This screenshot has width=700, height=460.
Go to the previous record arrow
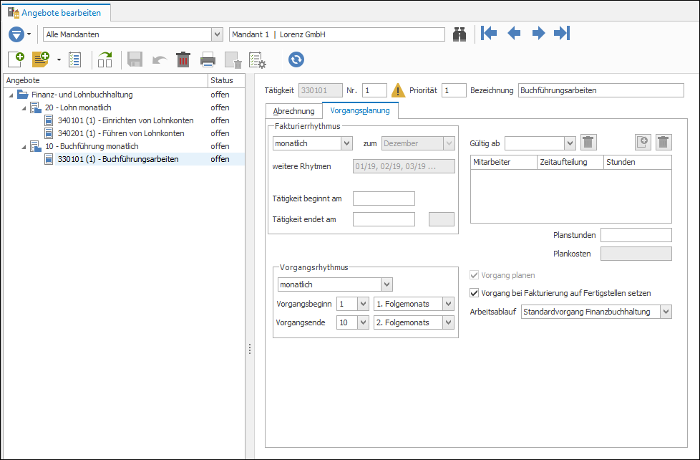(x=514, y=33)
